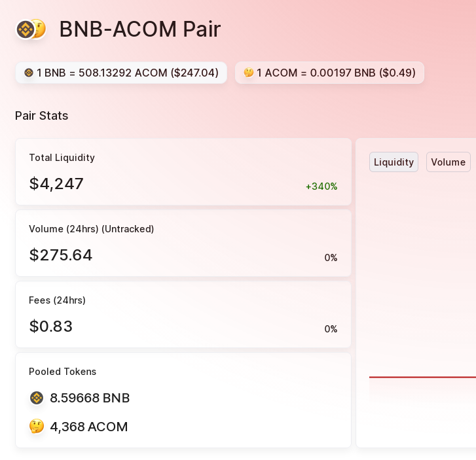Open the 8.59668 BNB pooled token link
Image resolution: width=476 pixels, height=460 pixels.
pyautogui.click(x=90, y=398)
